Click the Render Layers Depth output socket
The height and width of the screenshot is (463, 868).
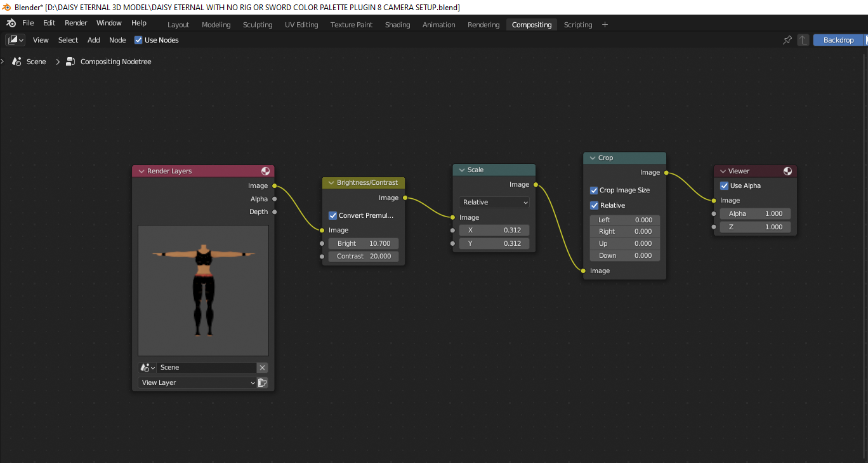[274, 211]
